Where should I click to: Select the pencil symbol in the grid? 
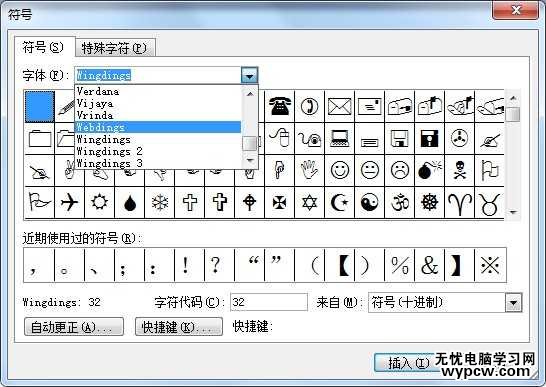pos(66,106)
